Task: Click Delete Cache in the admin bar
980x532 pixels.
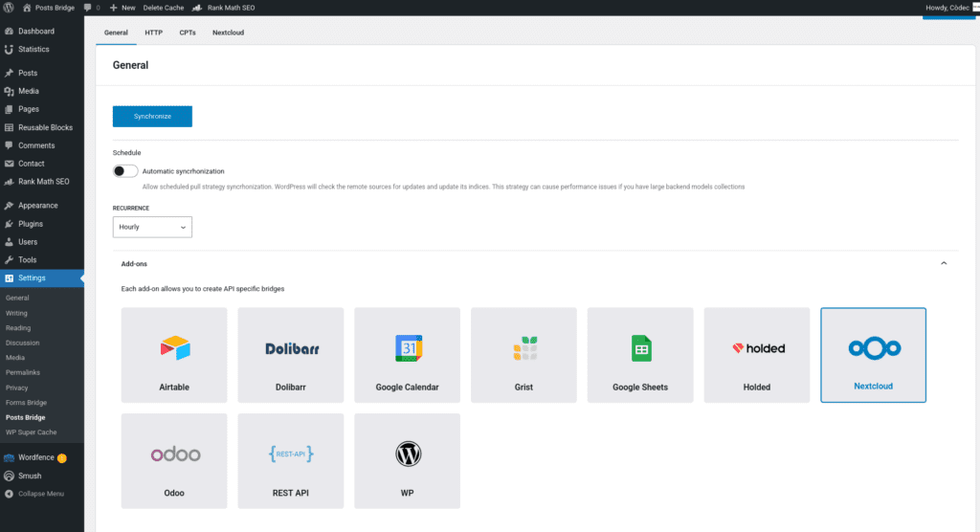Action: pyautogui.click(x=163, y=8)
